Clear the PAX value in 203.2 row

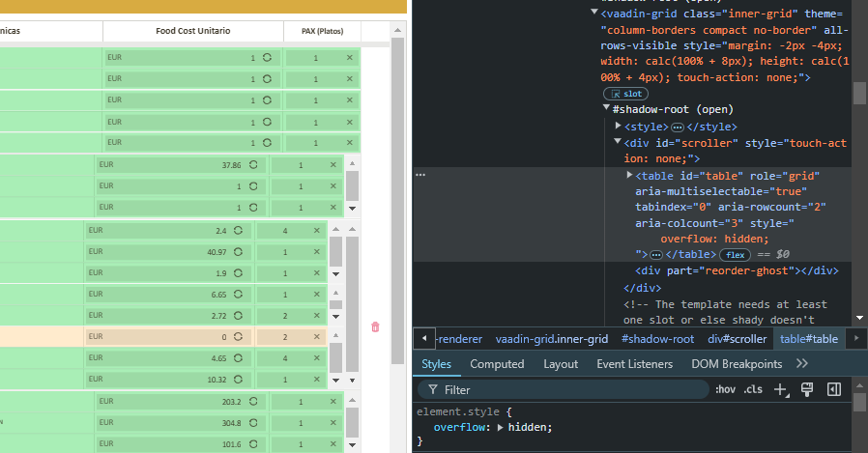click(333, 402)
